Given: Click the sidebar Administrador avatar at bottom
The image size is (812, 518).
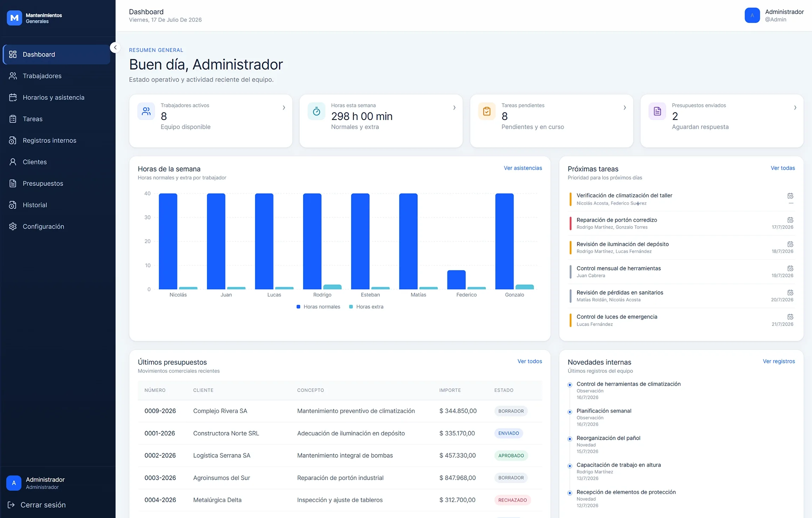Looking at the screenshot, I should [x=14, y=483].
